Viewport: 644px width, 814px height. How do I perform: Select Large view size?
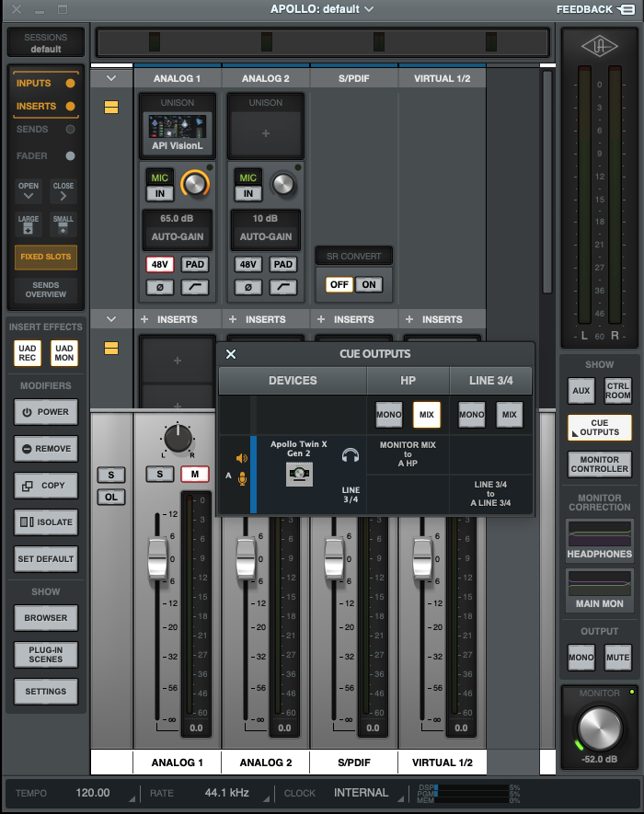pyautogui.click(x=28, y=224)
